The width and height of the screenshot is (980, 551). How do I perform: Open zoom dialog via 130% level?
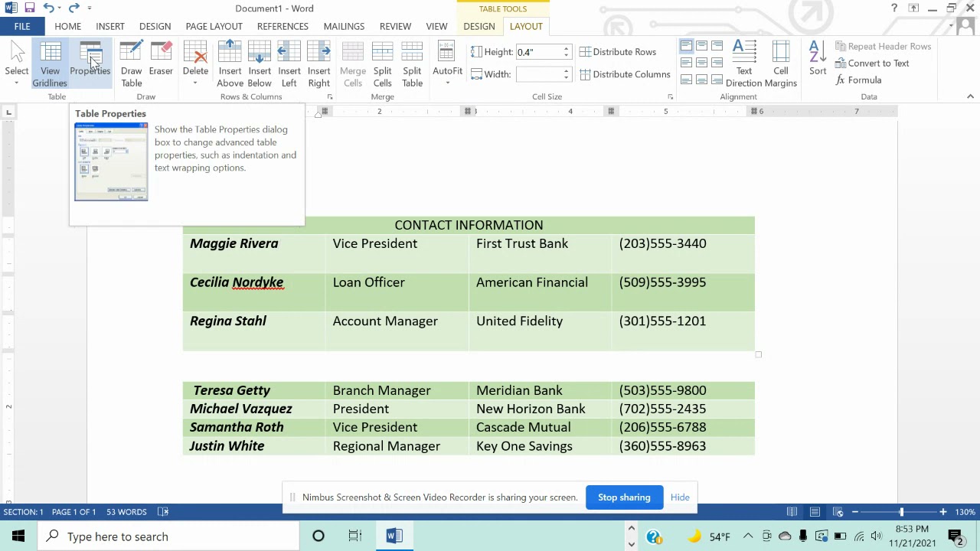(965, 512)
